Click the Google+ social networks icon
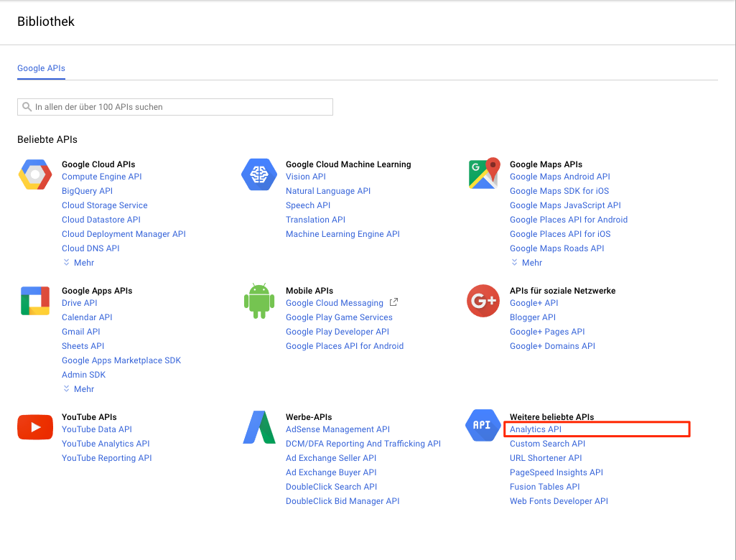Viewport: 736px width, 560px height. (483, 300)
